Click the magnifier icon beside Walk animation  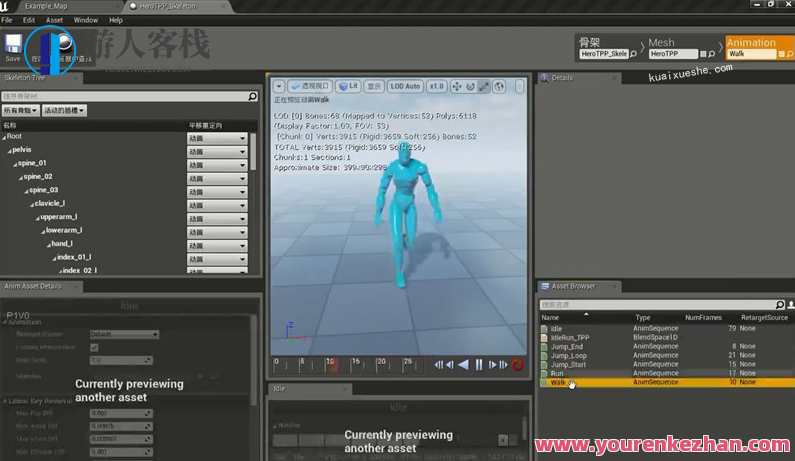point(790,54)
